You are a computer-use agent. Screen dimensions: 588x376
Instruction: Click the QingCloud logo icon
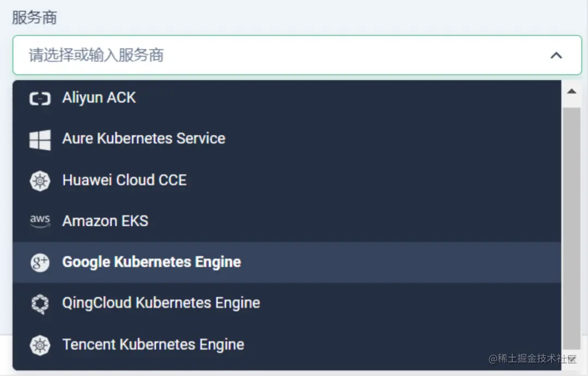(40, 304)
